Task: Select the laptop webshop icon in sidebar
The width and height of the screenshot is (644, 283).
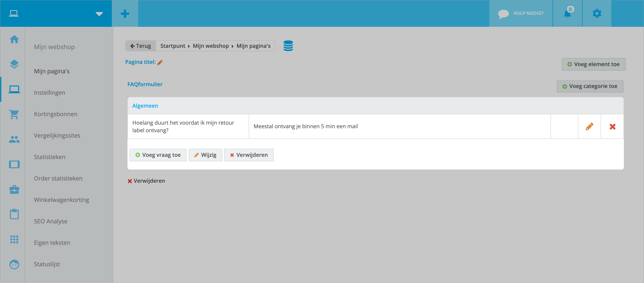Action: click(x=14, y=89)
